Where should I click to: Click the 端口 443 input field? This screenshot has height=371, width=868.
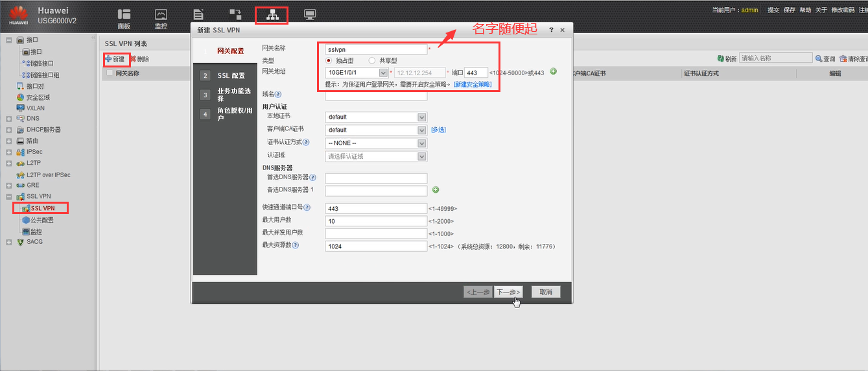pyautogui.click(x=476, y=73)
